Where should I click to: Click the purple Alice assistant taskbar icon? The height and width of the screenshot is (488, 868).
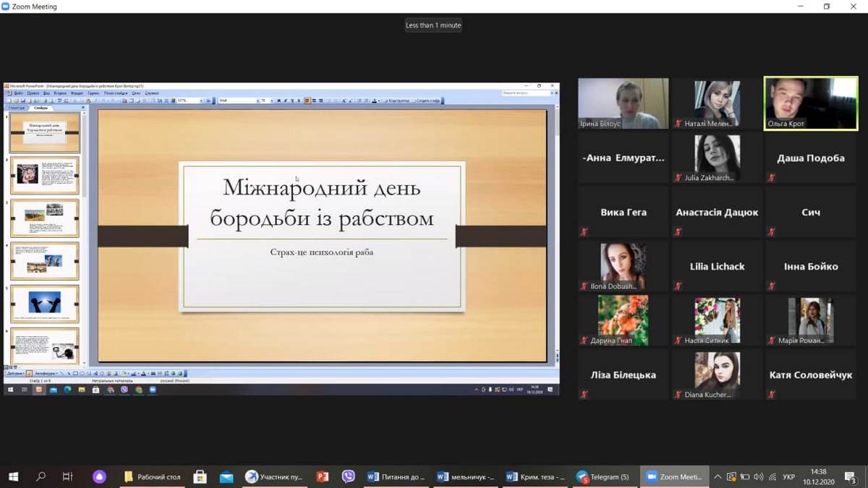tap(100, 477)
